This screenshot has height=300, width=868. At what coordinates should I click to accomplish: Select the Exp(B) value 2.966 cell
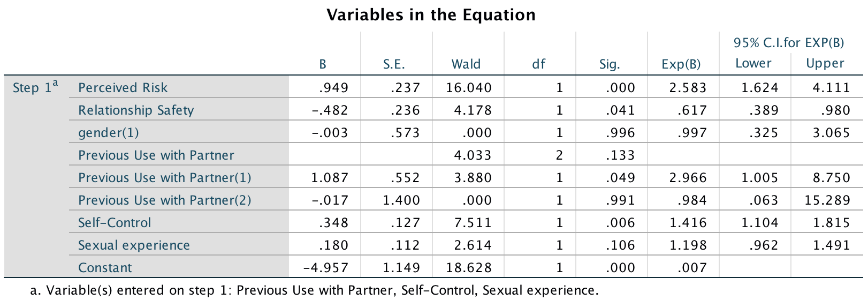click(x=688, y=178)
